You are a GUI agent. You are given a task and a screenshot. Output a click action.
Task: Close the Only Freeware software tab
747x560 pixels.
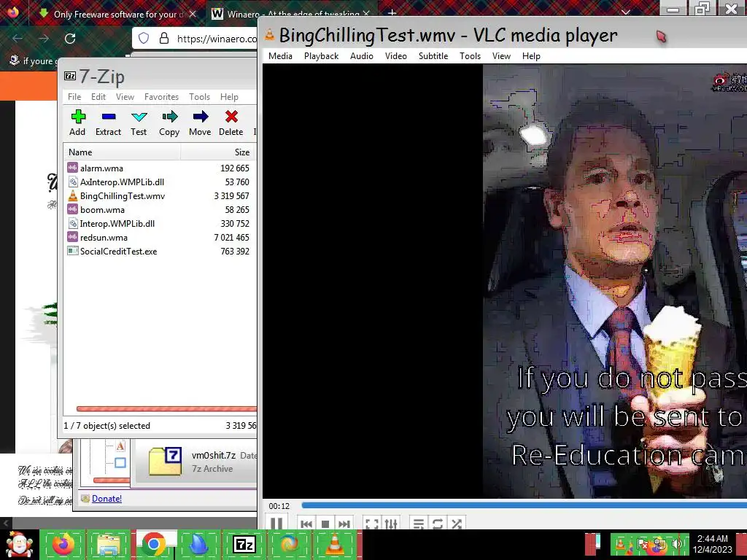(193, 15)
